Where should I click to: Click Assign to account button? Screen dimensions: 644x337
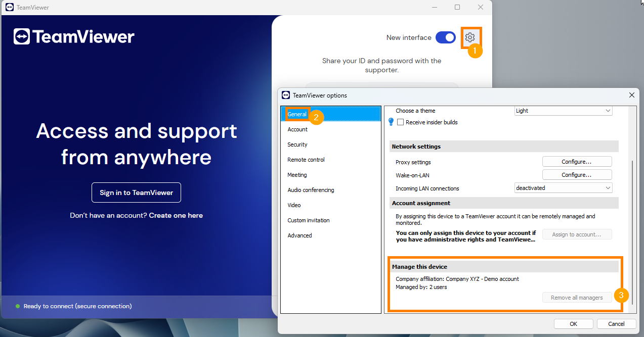tap(577, 234)
